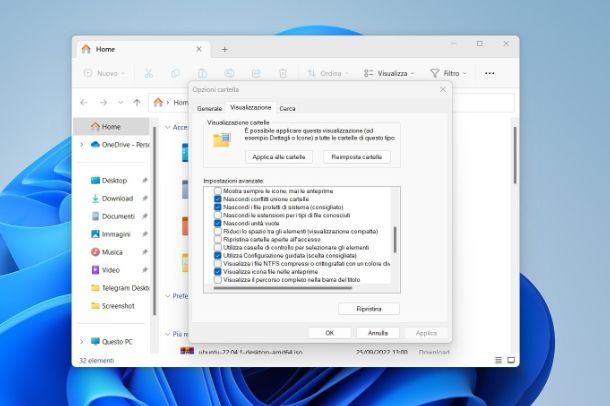
Task: Uncheck Utilizza Configurazione guidata
Action: click(218, 256)
